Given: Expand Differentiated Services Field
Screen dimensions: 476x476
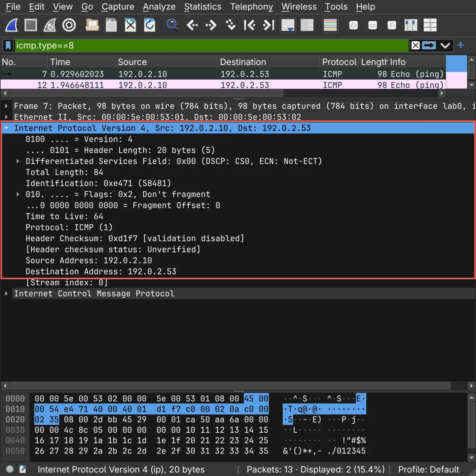Looking at the screenshot, I should click(x=18, y=161).
